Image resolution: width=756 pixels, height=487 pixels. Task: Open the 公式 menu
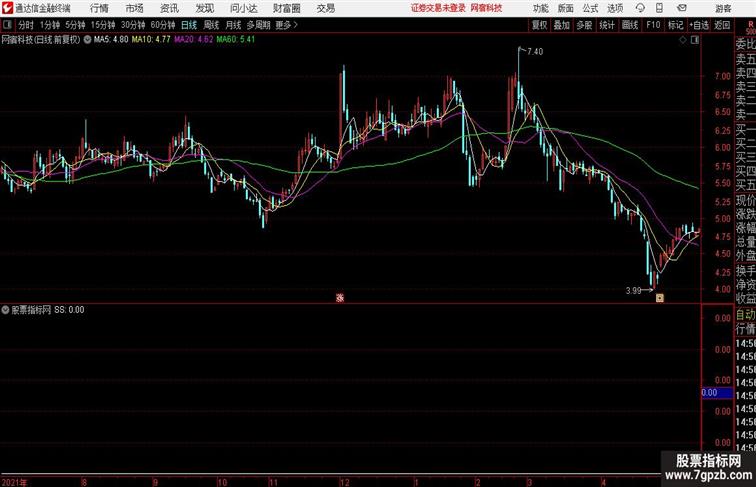coord(590,8)
